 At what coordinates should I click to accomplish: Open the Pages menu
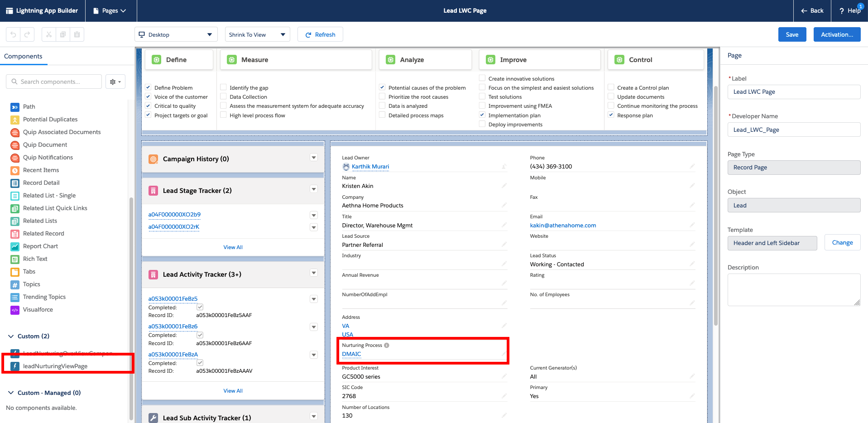click(110, 10)
